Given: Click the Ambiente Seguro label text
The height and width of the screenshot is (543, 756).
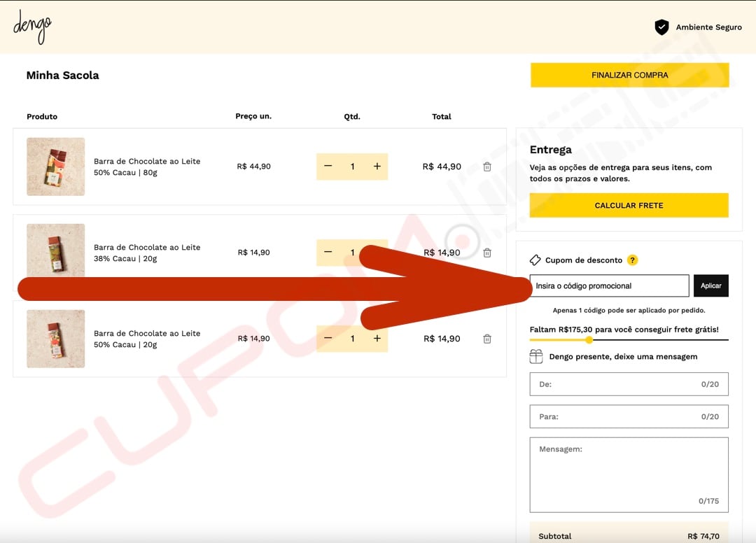Looking at the screenshot, I should click(708, 27).
